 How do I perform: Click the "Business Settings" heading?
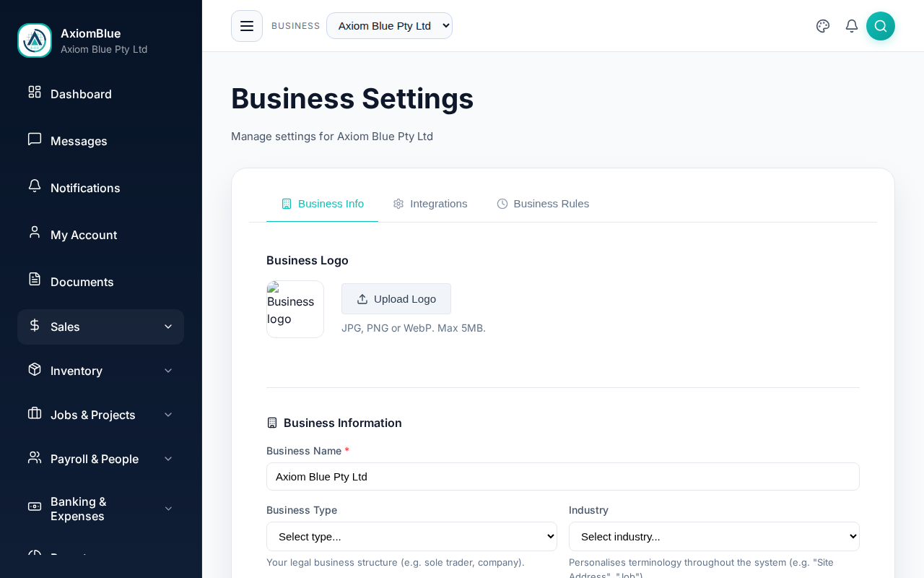pyautogui.click(x=352, y=98)
